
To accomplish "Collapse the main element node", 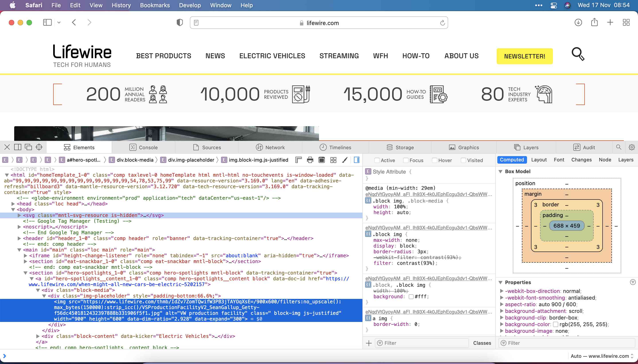I will point(19,250).
